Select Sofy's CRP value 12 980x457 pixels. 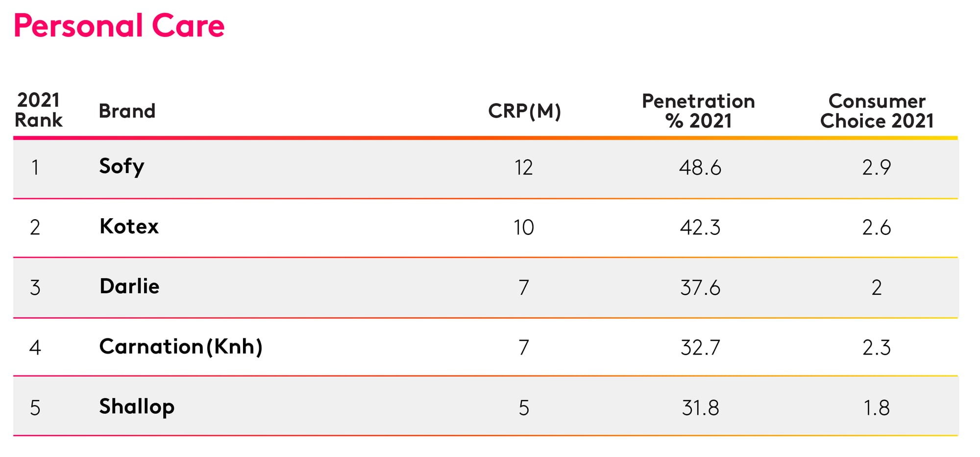(524, 168)
